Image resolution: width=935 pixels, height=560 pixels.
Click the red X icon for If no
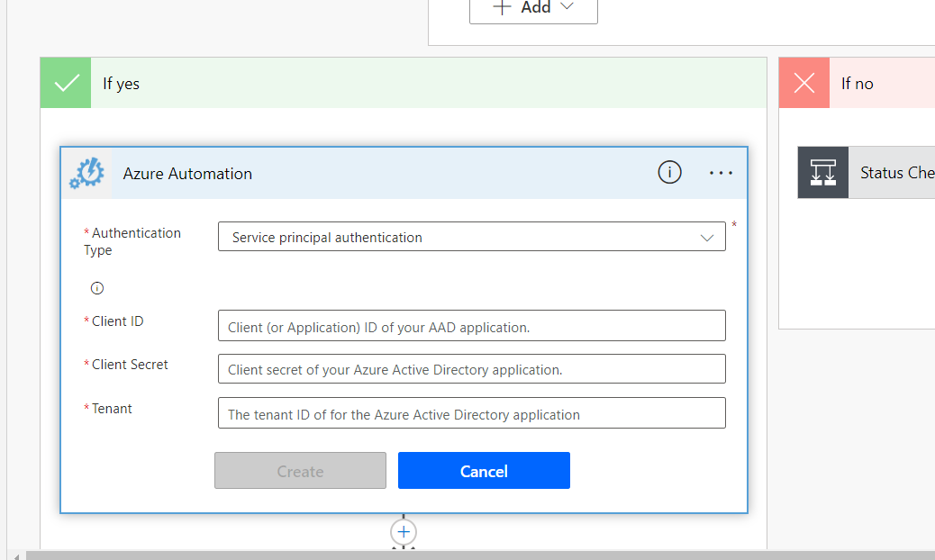tap(803, 83)
